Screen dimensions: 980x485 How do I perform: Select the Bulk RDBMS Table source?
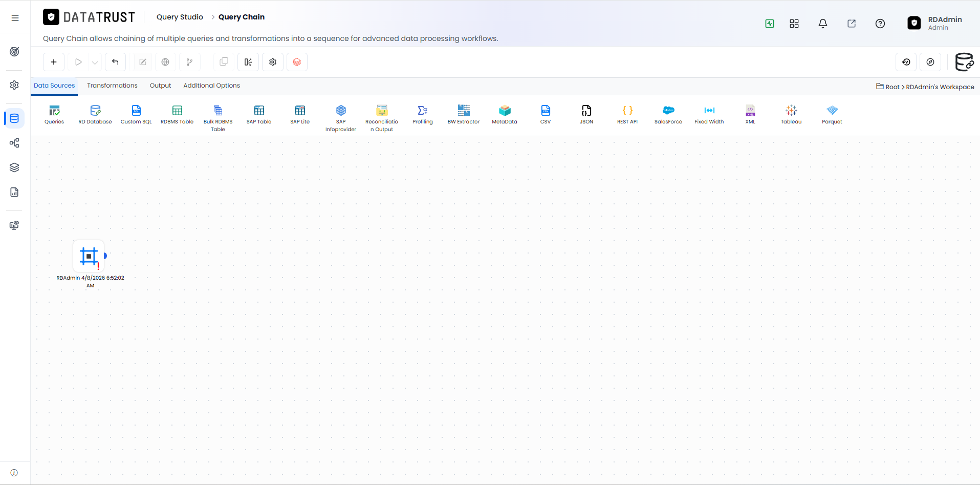coord(218,118)
